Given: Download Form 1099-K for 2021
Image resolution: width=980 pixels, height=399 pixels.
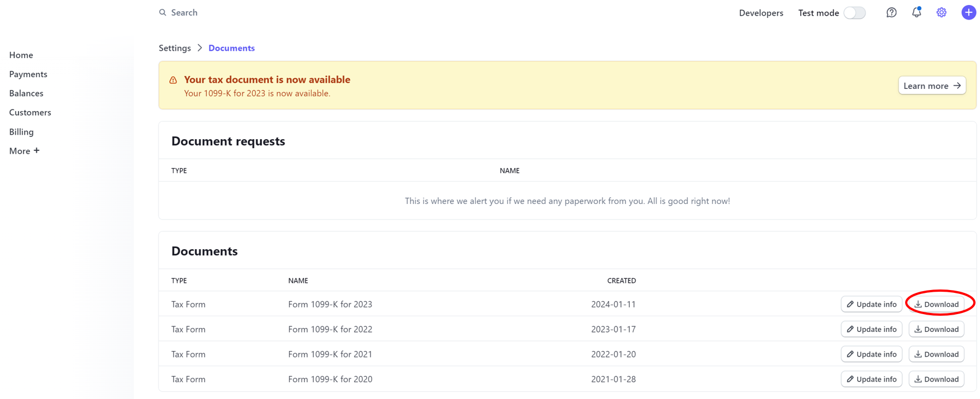Looking at the screenshot, I should click(936, 354).
